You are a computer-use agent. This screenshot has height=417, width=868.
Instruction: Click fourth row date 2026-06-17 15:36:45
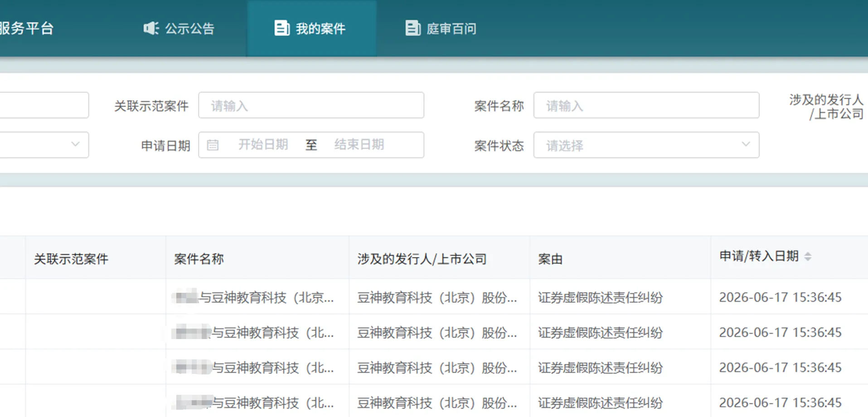[781, 402]
